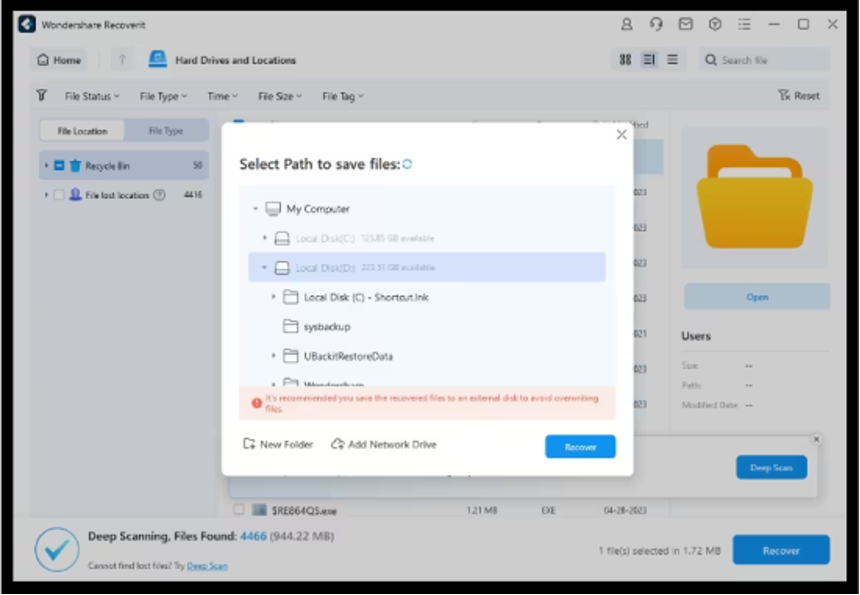Close the Select Path dialog
This screenshot has height=595, width=860.
pos(621,135)
